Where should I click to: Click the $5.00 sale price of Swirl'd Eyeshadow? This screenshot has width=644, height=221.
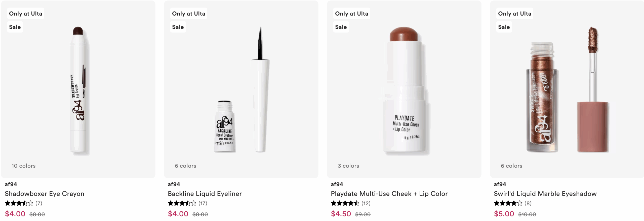504,214
